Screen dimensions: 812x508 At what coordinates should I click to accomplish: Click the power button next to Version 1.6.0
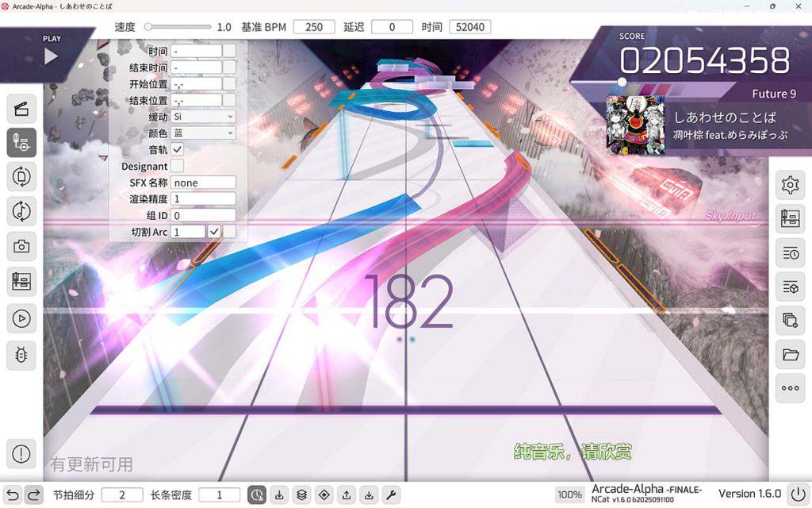pyautogui.click(x=797, y=495)
